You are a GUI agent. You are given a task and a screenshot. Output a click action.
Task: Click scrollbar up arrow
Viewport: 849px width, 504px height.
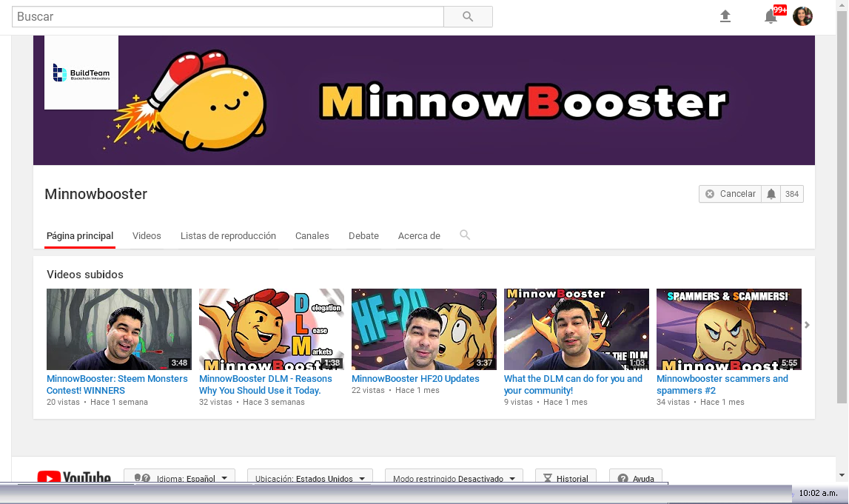[842, 4]
